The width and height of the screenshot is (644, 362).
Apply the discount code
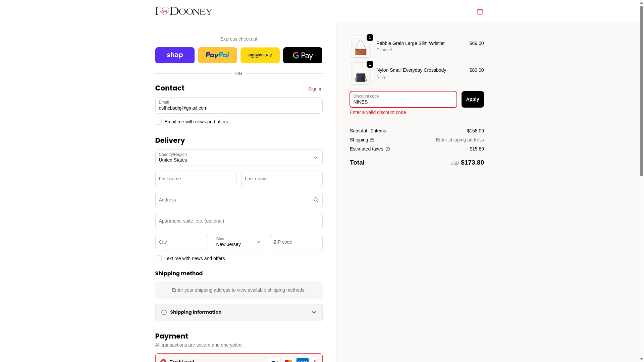pos(473,99)
